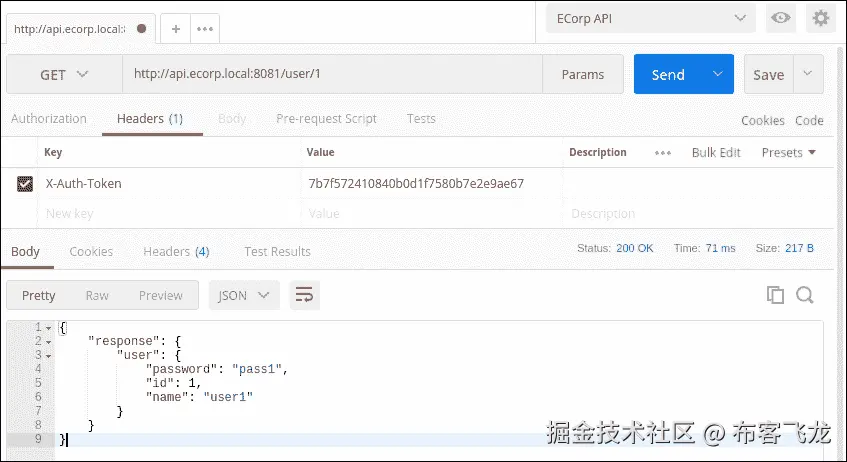The height and width of the screenshot is (462, 847).
Task: Switch response view to Raw
Action: click(97, 296)
